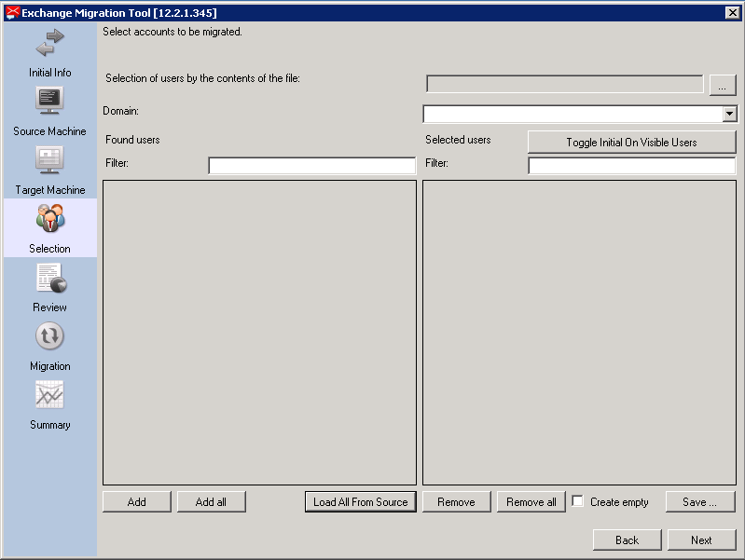Click the Target Machine label
The height and width of the screenshot is (560, 745).
pos(50,190)
